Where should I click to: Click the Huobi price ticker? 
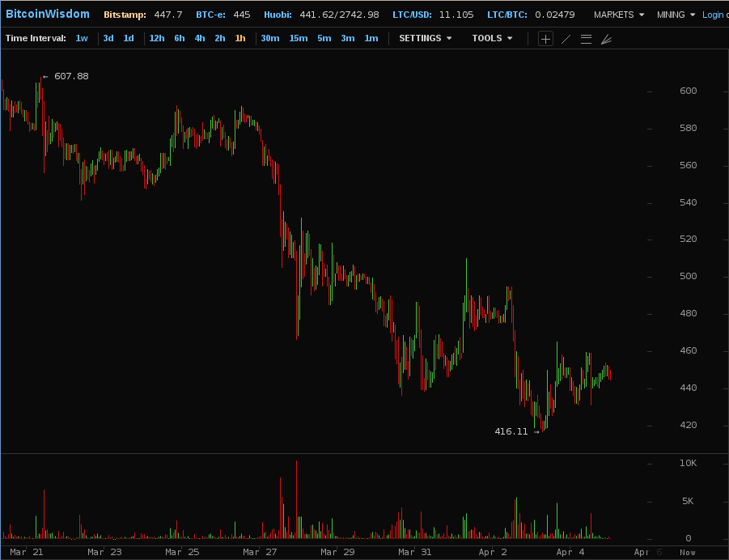[x=320, y=15]
